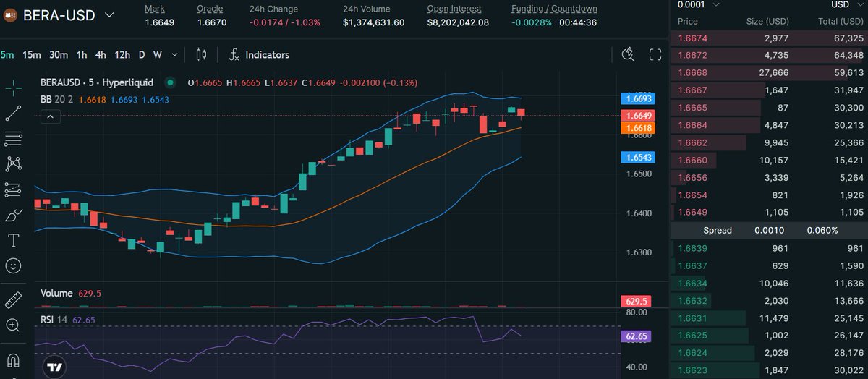The image size is (868, 379).
Task: Toggle the magnet snapping mode
Action: pyautogui.click(x=13, y=359)
